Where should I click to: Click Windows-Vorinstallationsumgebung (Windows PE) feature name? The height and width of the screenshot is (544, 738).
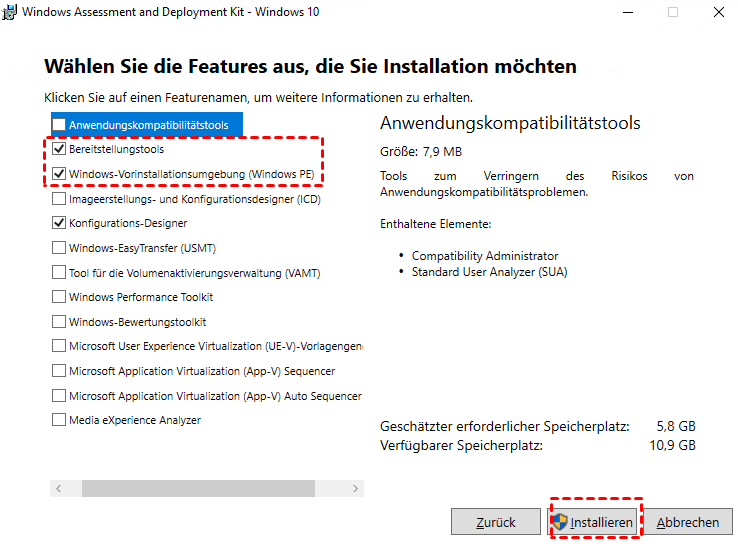click(x=192, y=174)
